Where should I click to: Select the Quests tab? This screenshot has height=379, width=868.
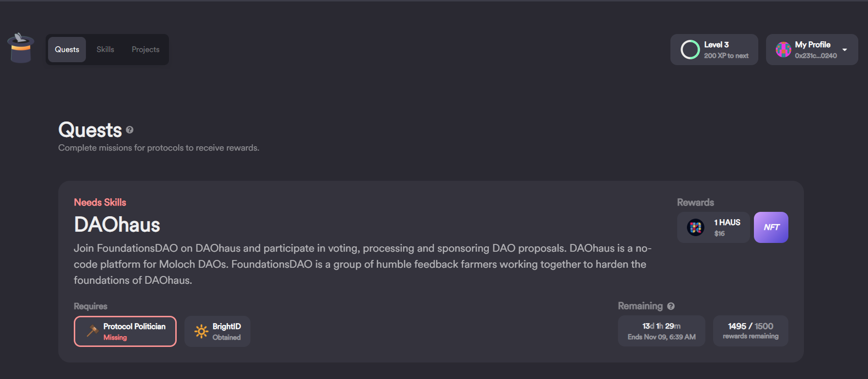click(x=67, y=50)
